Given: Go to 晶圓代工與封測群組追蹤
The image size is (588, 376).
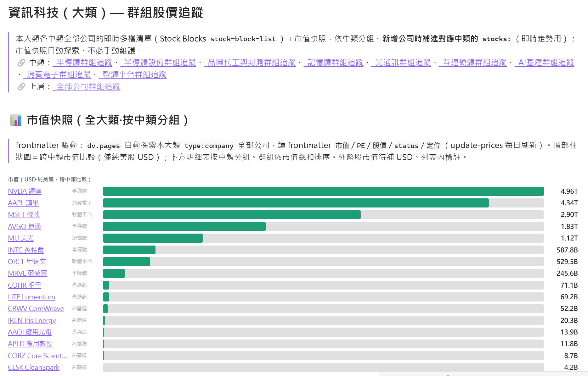Looking at the screenshot, I should click(250, 63).
